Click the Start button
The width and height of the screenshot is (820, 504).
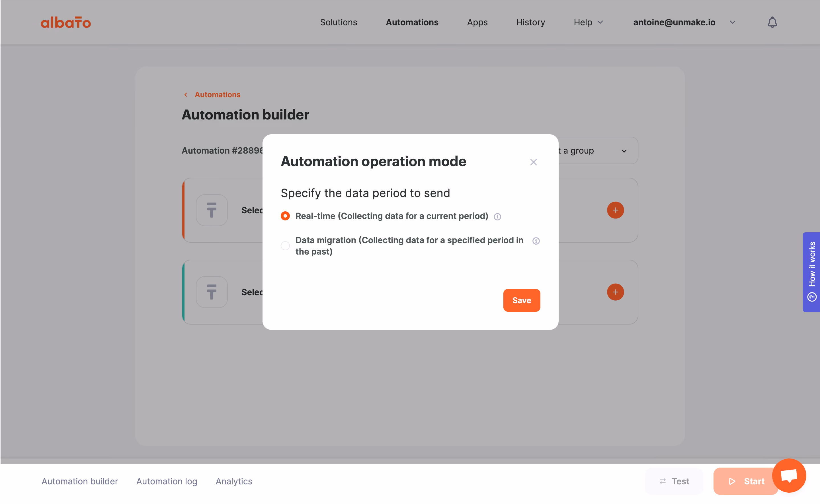[746, 481]
